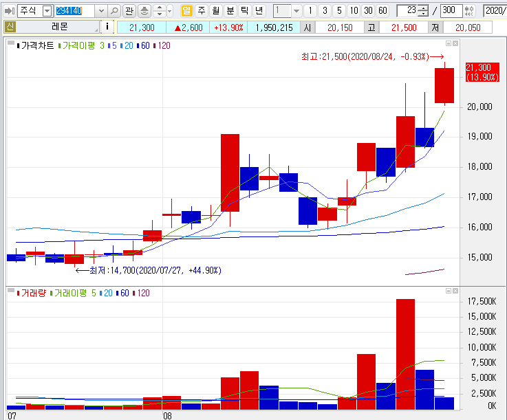This screenshot has height=420, width=507.
Task: Click the 거래량 volume legend label
Action: 32,293
